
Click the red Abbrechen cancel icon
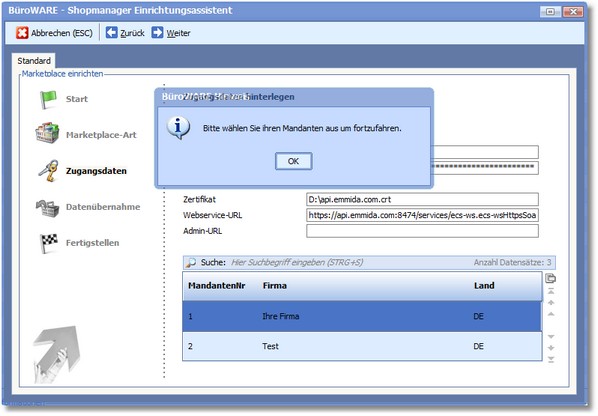coord(22,33)
